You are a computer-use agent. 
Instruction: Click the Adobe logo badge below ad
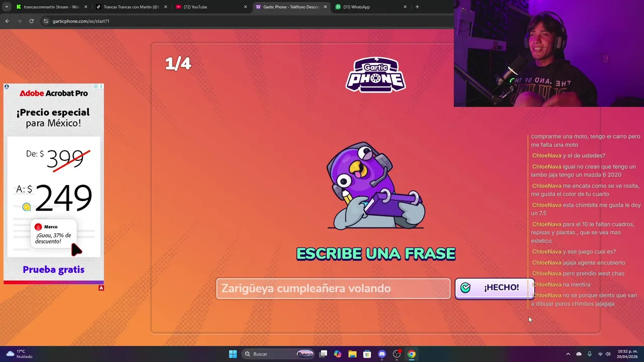click(101, 288)
